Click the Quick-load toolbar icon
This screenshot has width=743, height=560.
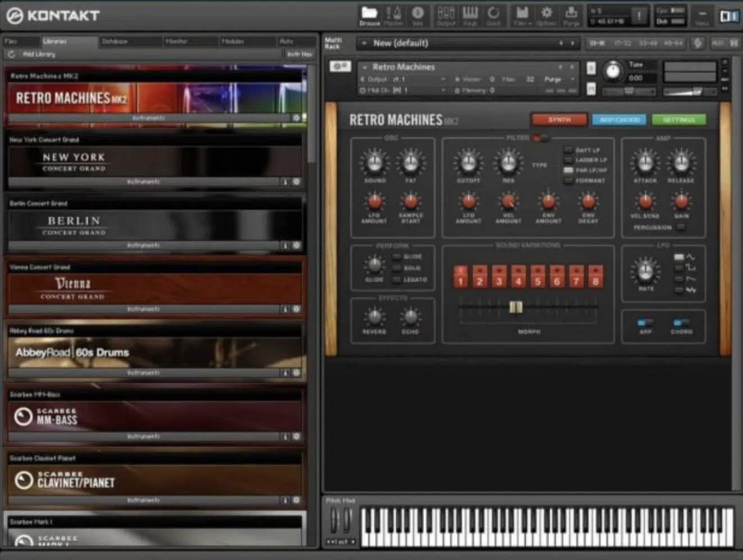[x=493, y=16]
